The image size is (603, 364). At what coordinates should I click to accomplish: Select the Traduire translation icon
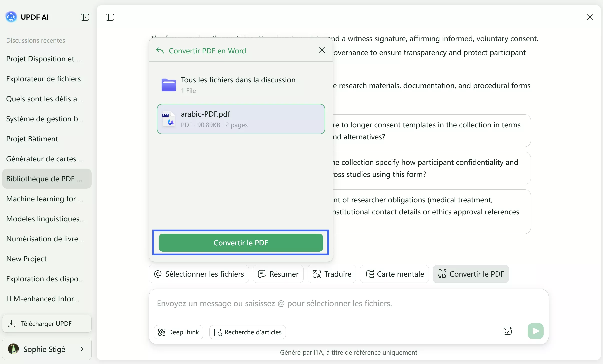click(x=317, y=274)
